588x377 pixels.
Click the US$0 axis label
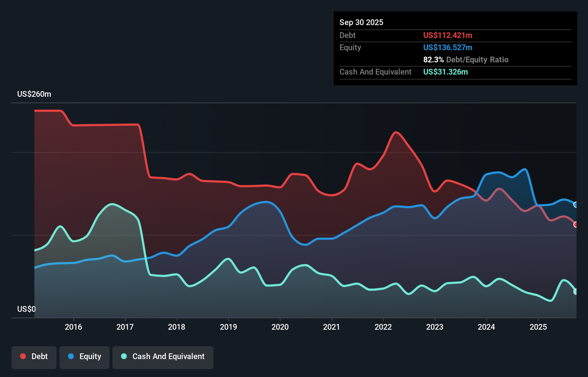(26, 309)
